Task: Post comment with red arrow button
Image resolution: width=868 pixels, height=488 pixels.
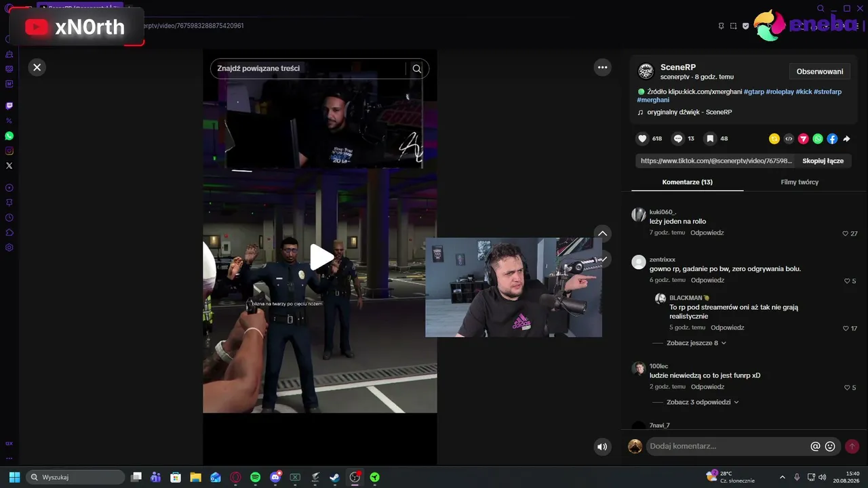Action: pos(852,447)
